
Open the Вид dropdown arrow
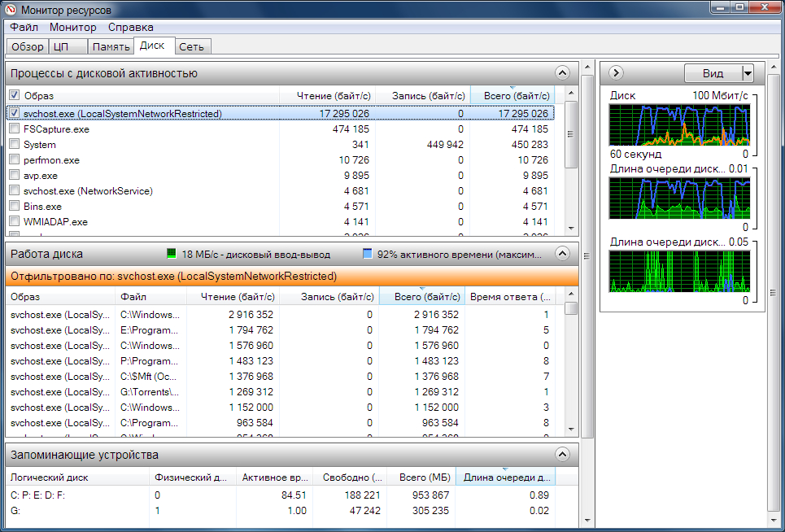click(748, 73)
